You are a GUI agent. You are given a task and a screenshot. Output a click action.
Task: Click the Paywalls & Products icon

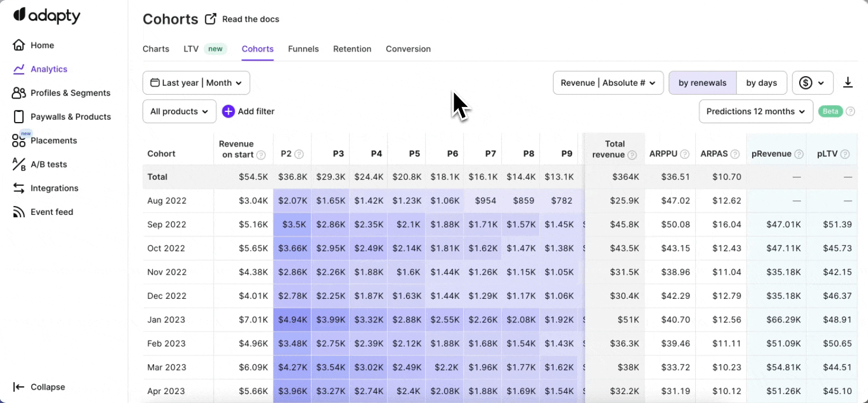(x=19, y=117)
